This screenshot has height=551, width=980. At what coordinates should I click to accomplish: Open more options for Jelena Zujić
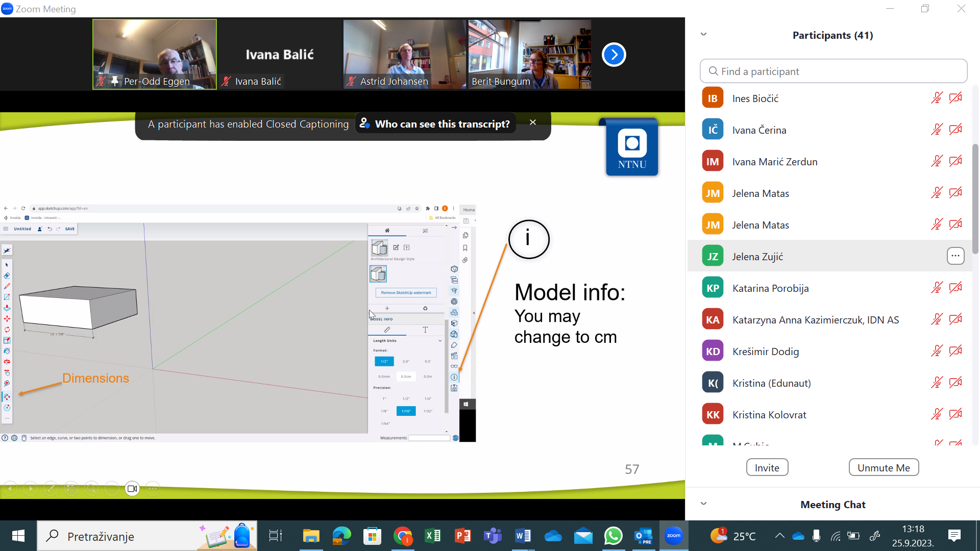pyautogui.click(x=955, y=256)
